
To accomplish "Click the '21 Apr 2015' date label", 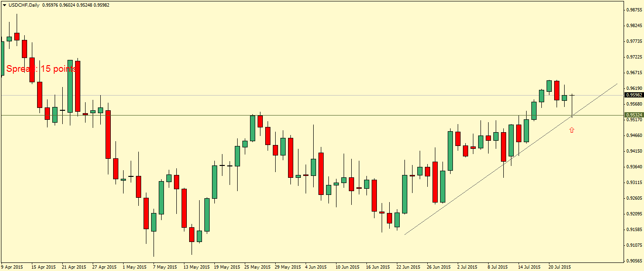I will tap(74, 267).
